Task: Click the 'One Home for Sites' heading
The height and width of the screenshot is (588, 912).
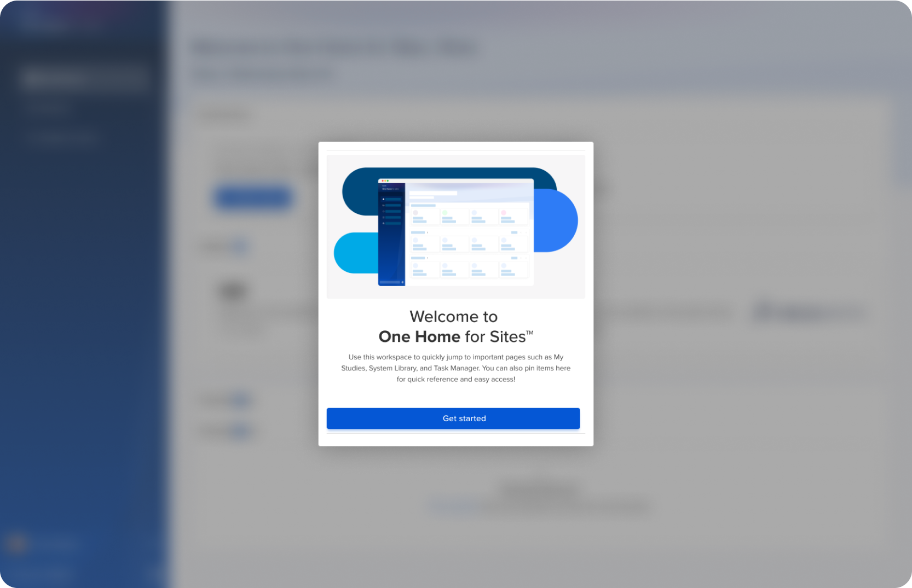Action: click(x=456, y=336)
